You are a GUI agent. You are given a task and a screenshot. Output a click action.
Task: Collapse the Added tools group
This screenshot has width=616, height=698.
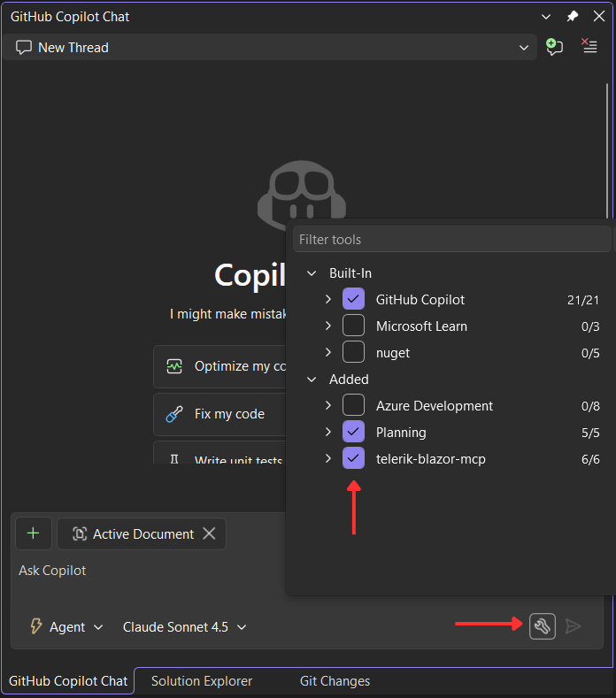pyautogui.click(x=312, y=380)
